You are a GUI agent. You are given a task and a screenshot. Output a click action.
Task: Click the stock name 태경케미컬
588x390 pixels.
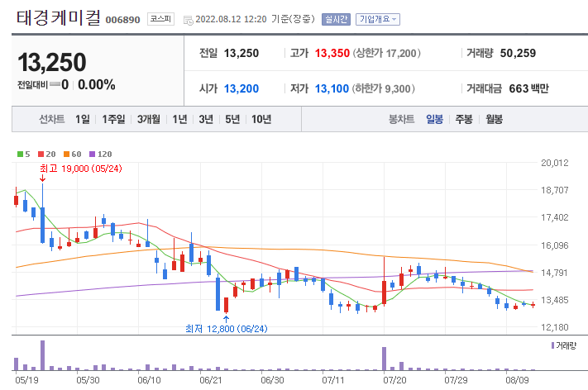tap(58, 18)
